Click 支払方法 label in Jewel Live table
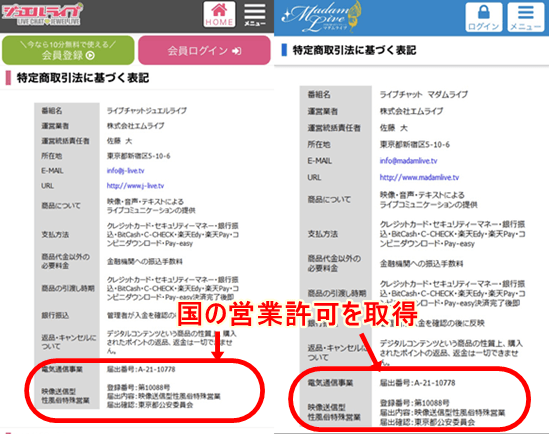 55,234
